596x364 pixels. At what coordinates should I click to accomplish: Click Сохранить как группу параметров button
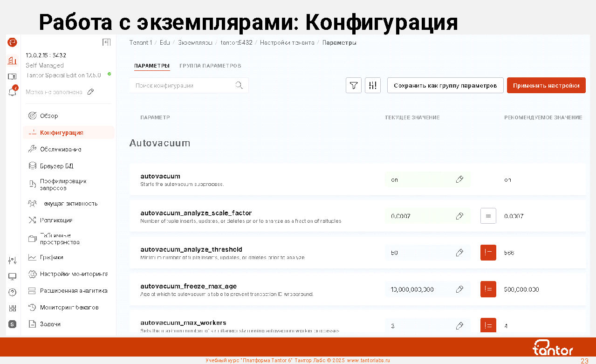pos(445,86)
